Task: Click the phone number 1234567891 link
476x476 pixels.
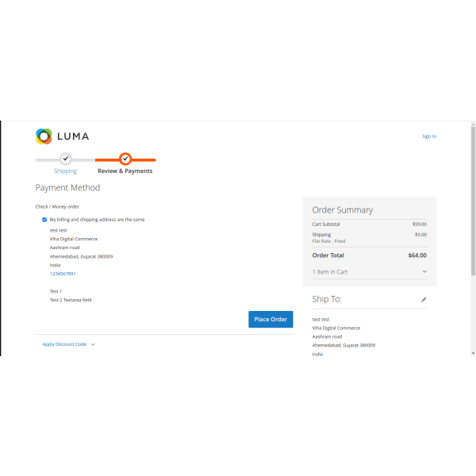Action: [x=63, y=274]
